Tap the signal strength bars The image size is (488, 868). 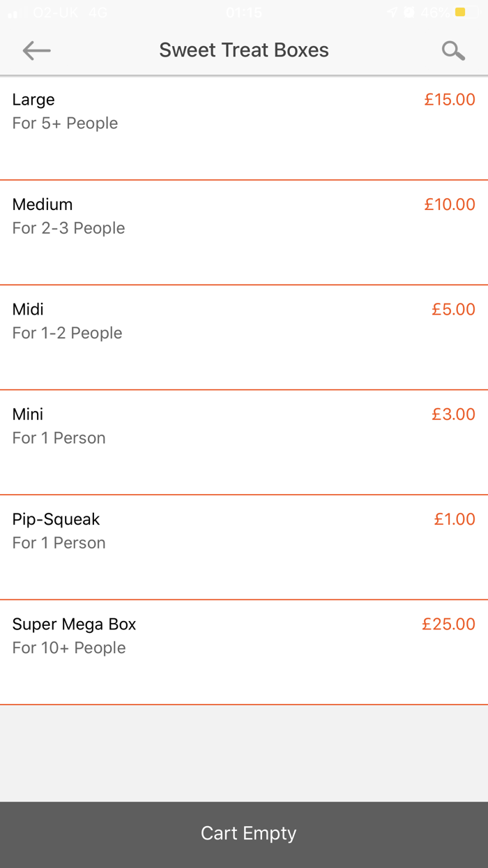pos(13,13)
